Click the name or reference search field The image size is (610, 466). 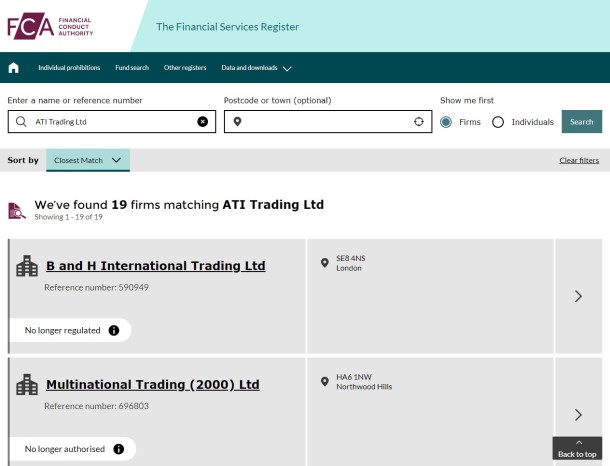[112, 122]
